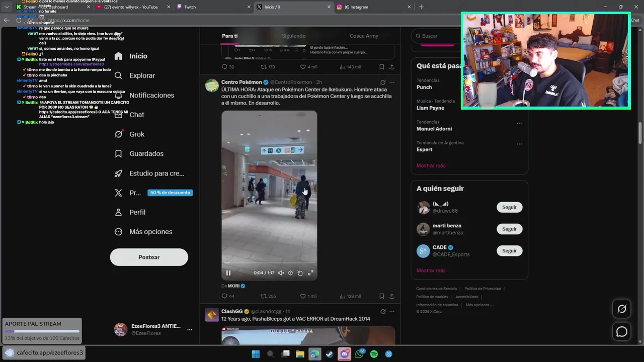Open Estudio para creadores
The height and width of the screenshot is (362, 644).
(x=149, y=173)
